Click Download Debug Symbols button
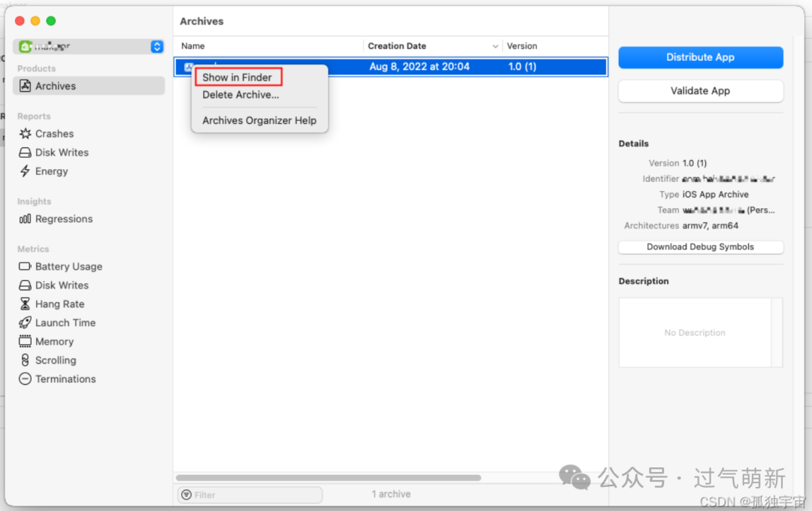Screen dimensions: 812x511 pos(700,247)
